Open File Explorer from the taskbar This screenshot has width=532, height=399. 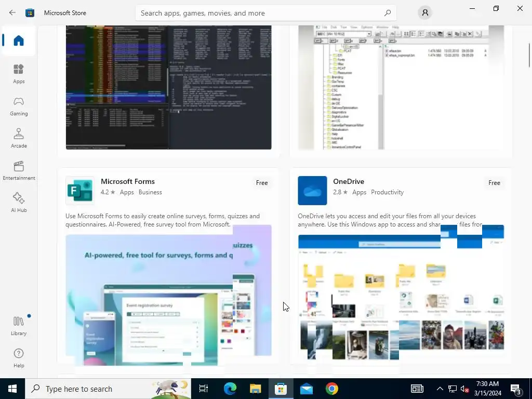coord(255,389)
